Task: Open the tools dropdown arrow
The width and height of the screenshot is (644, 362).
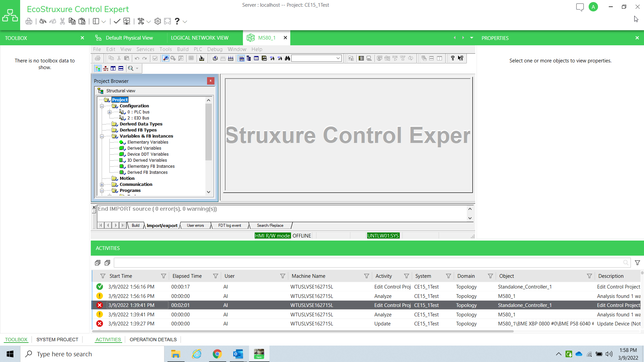Action: coord(149,22)
